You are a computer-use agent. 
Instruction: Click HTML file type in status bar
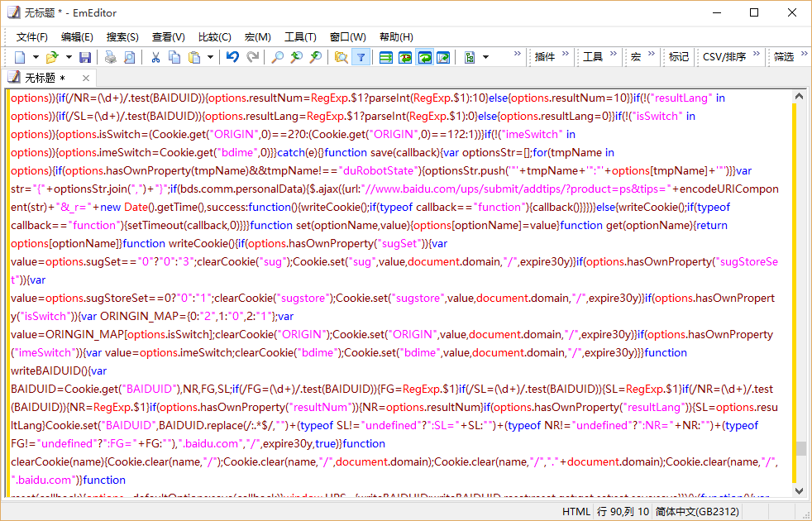tap(576, 512)
